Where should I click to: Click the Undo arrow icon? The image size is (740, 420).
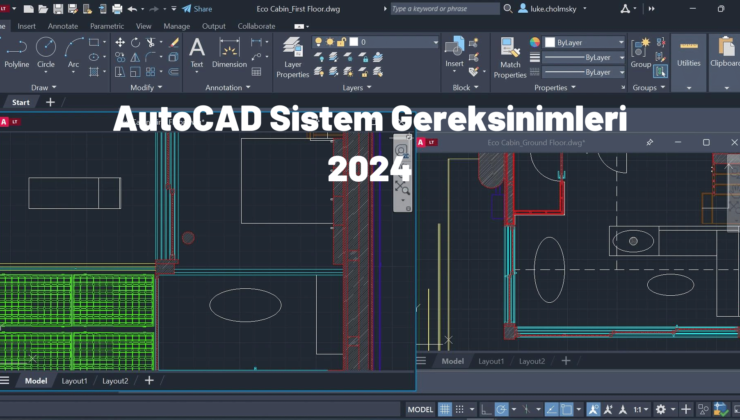point(132,8)
